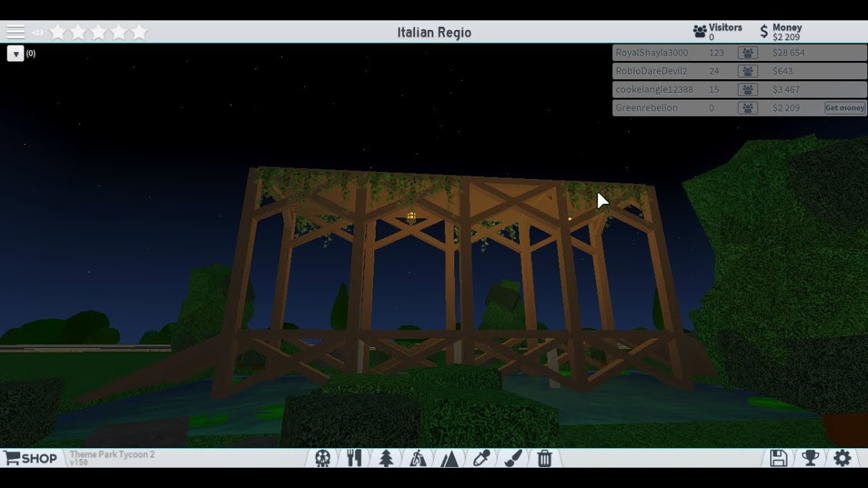Select player Greenrebelion in leaderboard
Image resolution: width=868 pixels, height=488 pixels.
[x=646, y=108]
